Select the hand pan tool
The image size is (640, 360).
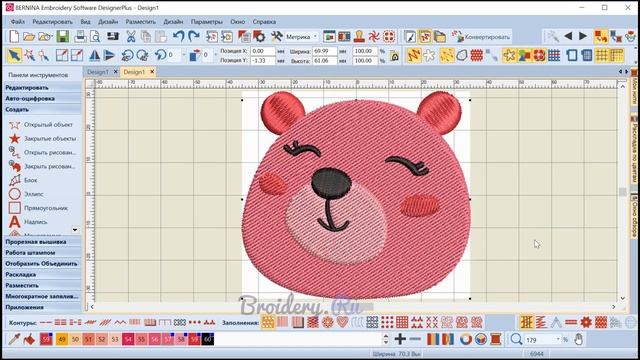[x=578, y=339]
